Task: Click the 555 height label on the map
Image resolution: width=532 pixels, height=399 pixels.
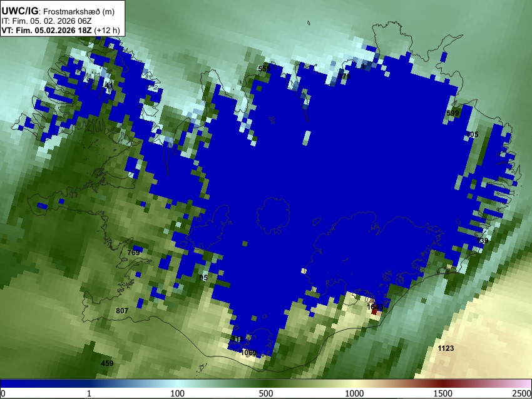Action: [x=264, y=69]
